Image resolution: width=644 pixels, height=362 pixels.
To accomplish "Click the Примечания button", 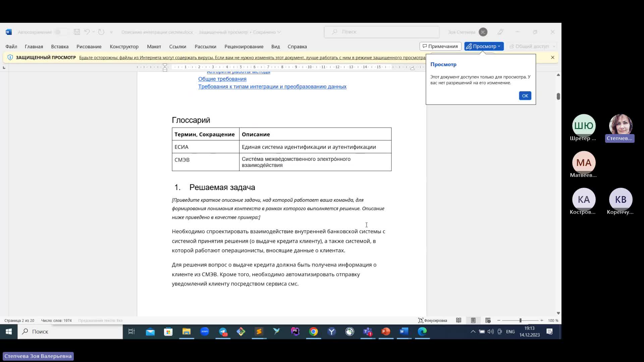I will point(440,46).
